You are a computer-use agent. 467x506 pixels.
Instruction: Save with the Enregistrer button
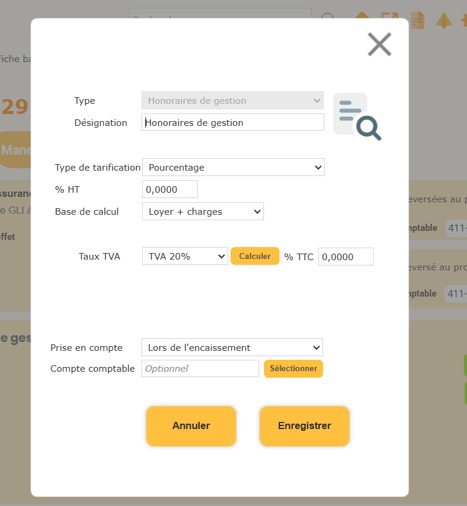[x=304, y=426]
